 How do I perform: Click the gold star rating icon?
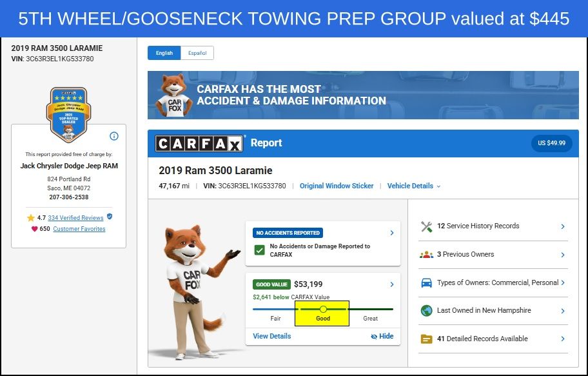[x=31, y=217]
